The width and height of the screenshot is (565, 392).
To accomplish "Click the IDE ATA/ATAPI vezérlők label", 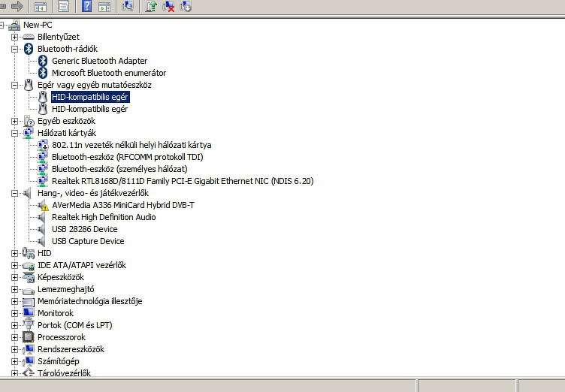I will pyautogui.click(x=82, y=265).
